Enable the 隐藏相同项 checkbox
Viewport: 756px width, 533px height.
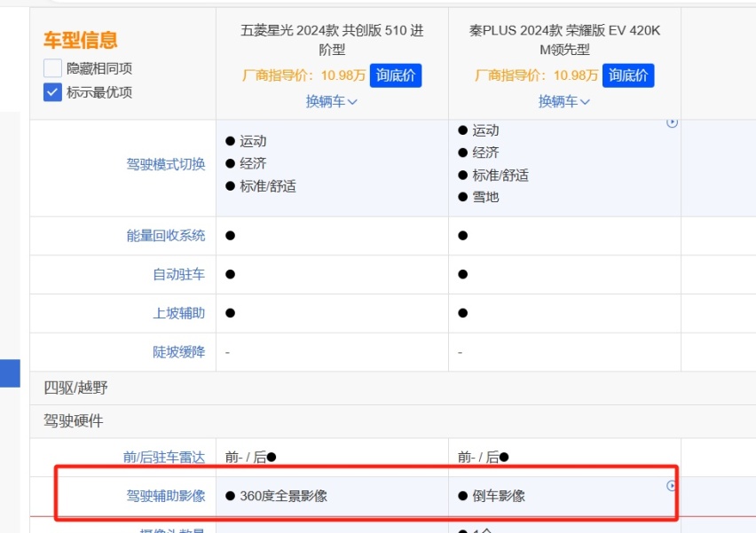click(52, 68)
